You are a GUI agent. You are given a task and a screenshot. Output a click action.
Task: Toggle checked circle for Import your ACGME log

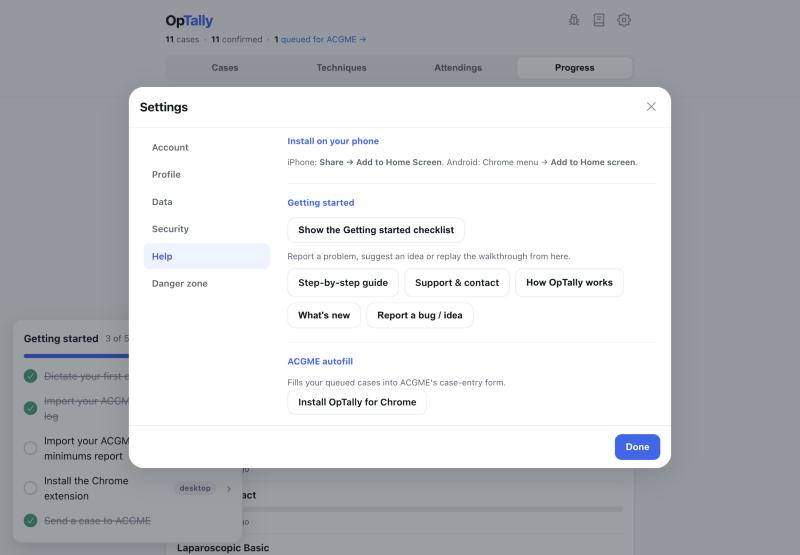[x=31, y=408]
